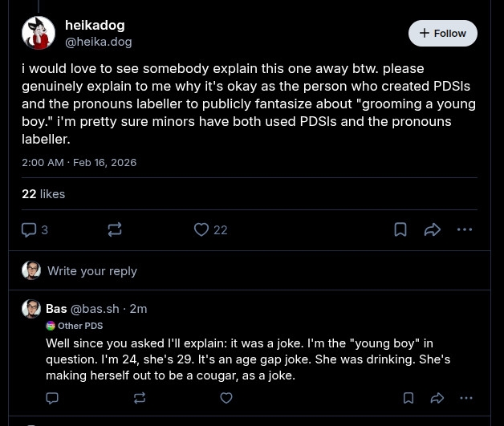Open the Other PDS label badge
504x426 pixels.
75,326
